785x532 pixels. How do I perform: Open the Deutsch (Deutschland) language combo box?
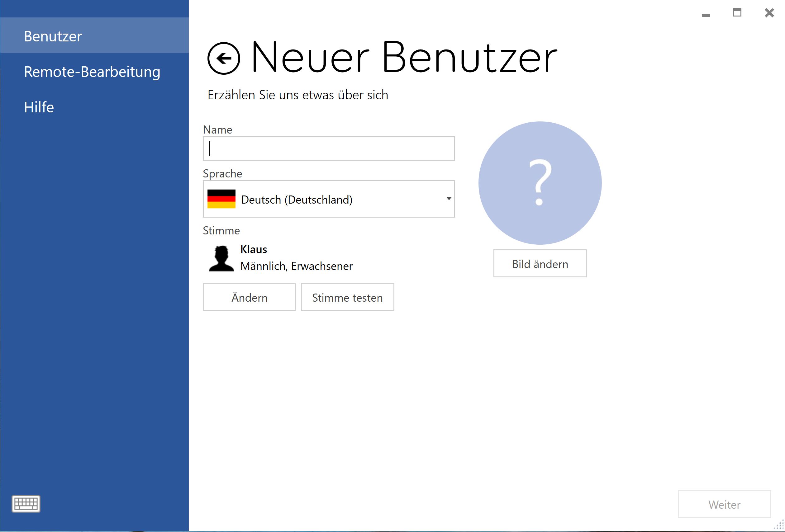(x=328, y=199)
